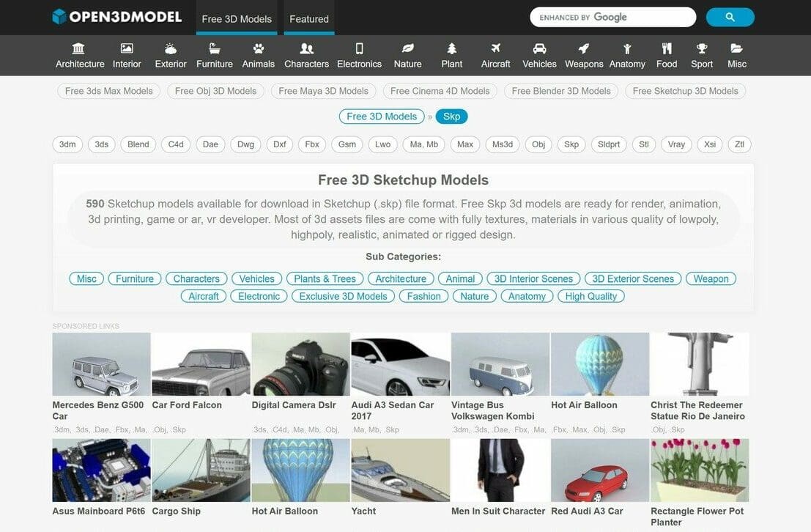Open the High Quality sub category
Screen dimensions: 811x532
tap(591, 297)
